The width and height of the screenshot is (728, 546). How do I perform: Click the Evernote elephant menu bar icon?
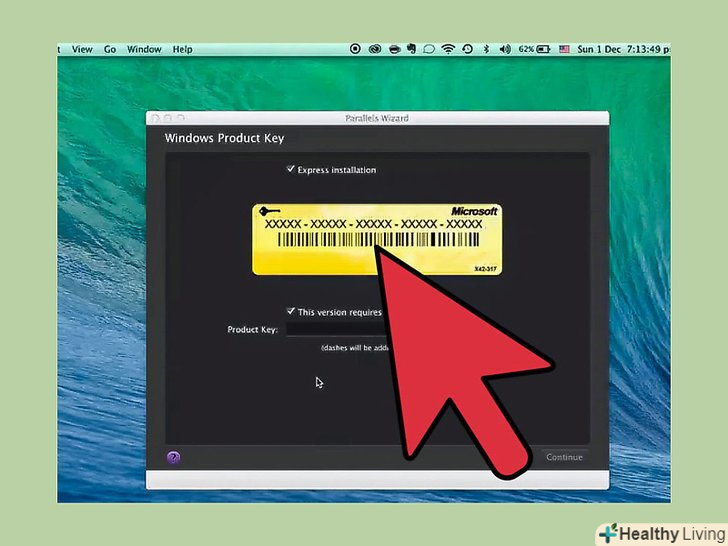[x=411, y=49]
